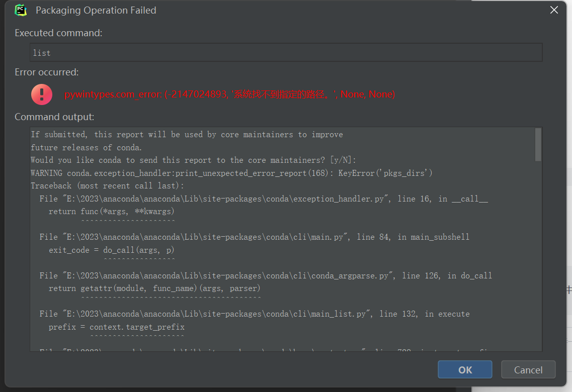The width and height of the screenshot is (572, 392).
Task: Click the 'Command output:' label
Action: click(x=54, y=117)
